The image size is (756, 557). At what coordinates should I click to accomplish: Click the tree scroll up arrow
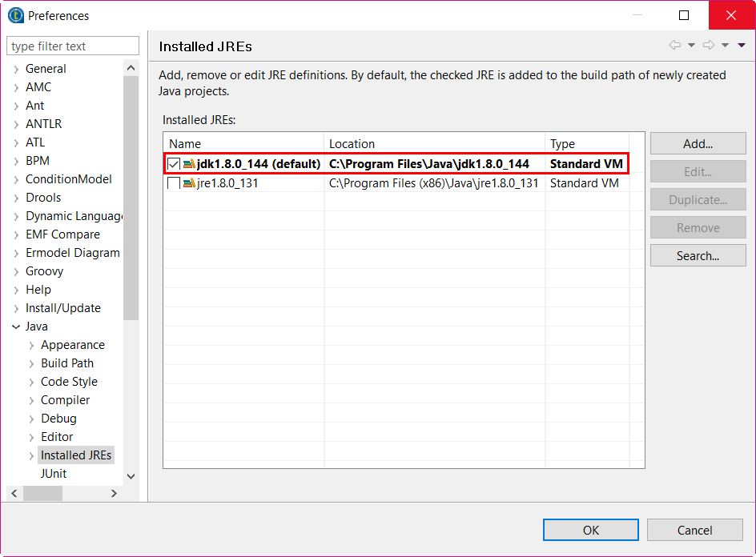tap(131, 68)
